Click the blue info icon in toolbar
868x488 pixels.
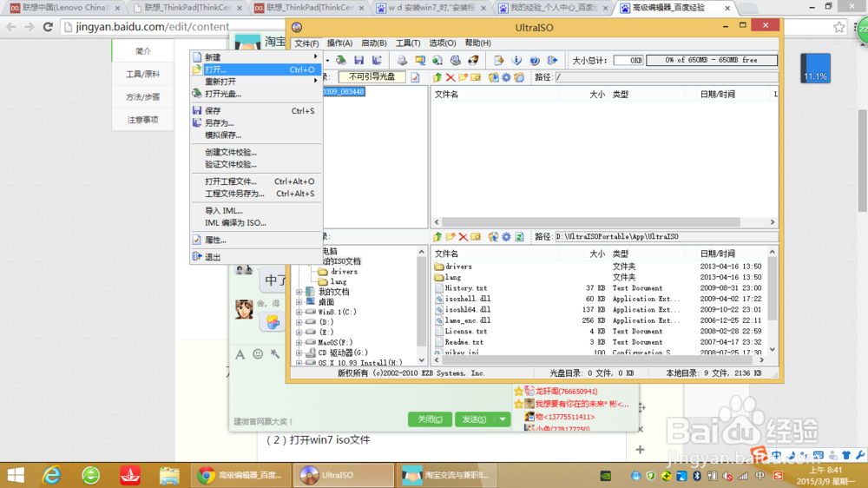coord(516,61)
